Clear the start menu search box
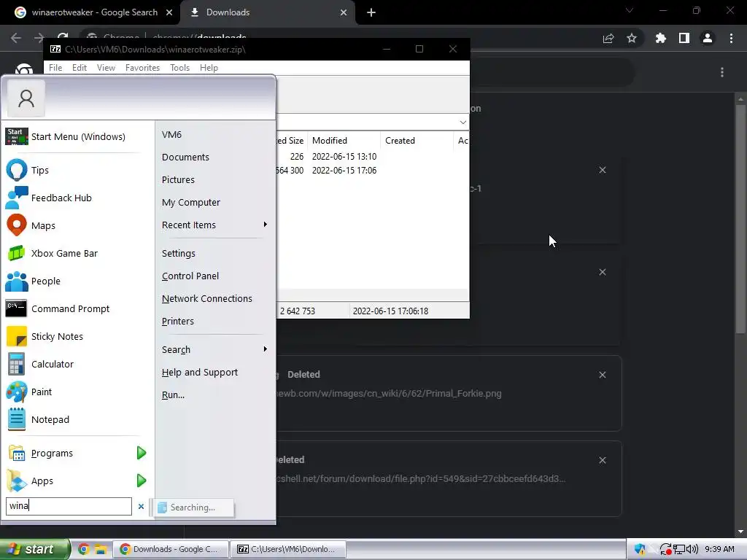 (x=141, y=506)
